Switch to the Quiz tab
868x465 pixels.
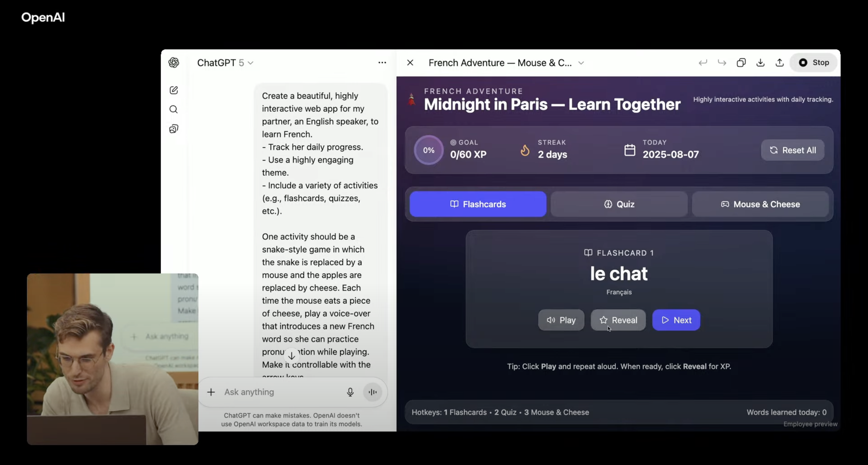tap(619, 204)
